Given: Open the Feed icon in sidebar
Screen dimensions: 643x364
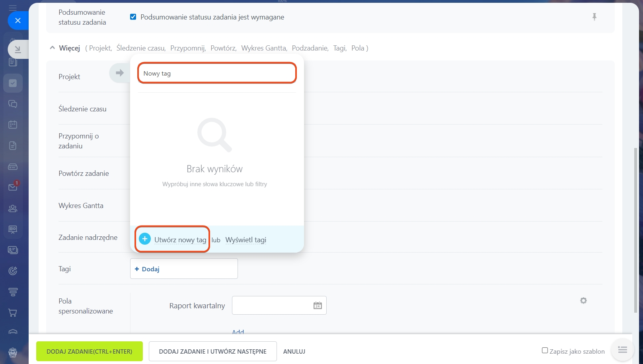Looking at the screenshot, I should tap(13, 62).
